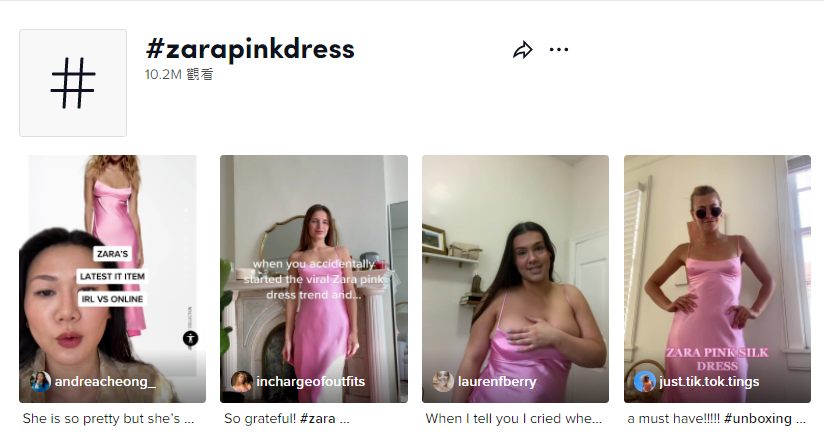Open inchargeofoutfits pink dress video

pos(314,279)
